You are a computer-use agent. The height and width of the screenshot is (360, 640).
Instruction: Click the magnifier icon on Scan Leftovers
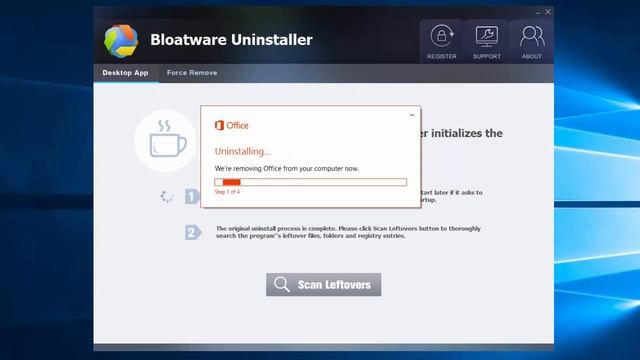[282, 284]
